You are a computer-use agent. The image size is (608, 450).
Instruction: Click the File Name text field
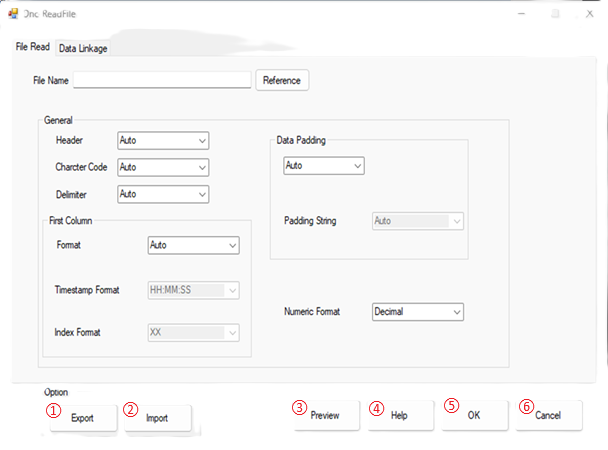(x=162, y=80)
